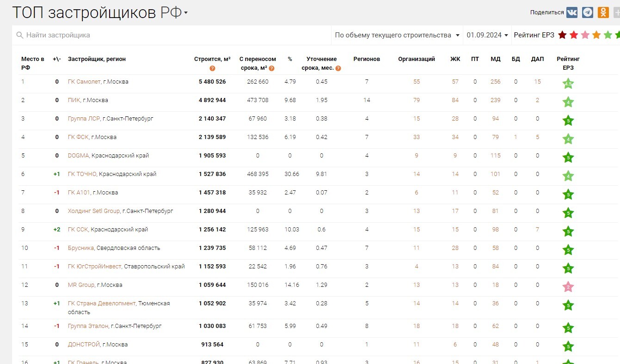Open DOGMA developer link

pyautogui.click(x=78, y=156)
